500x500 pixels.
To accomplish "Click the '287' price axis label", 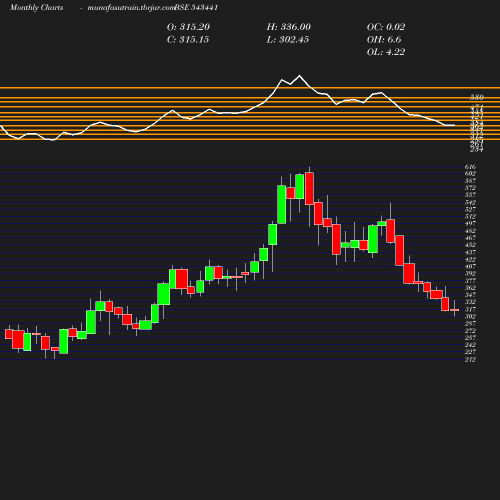I will tap(470, 324).
